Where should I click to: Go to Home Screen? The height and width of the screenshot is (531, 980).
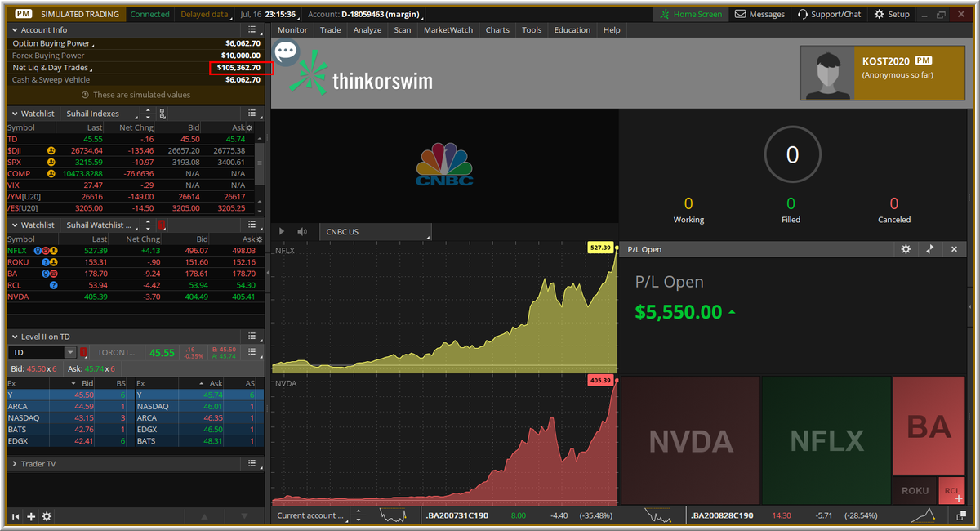pyautogui.click(x=691, y=14)
